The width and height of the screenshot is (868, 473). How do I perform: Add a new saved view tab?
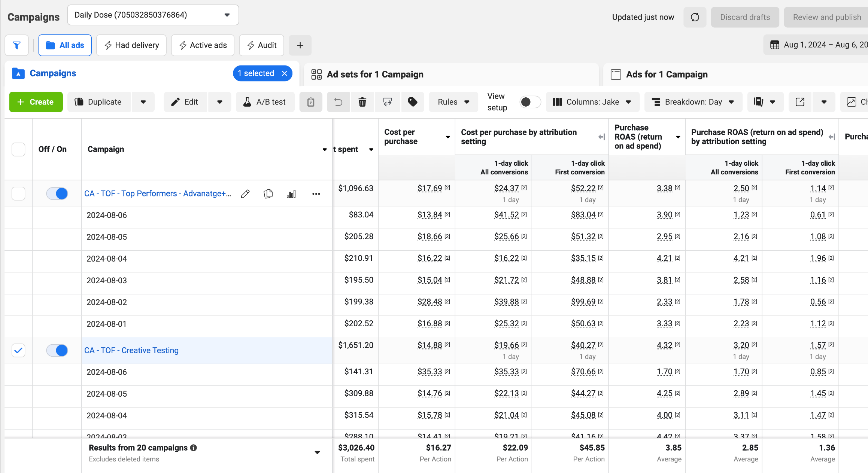click(x=300, y=45)
